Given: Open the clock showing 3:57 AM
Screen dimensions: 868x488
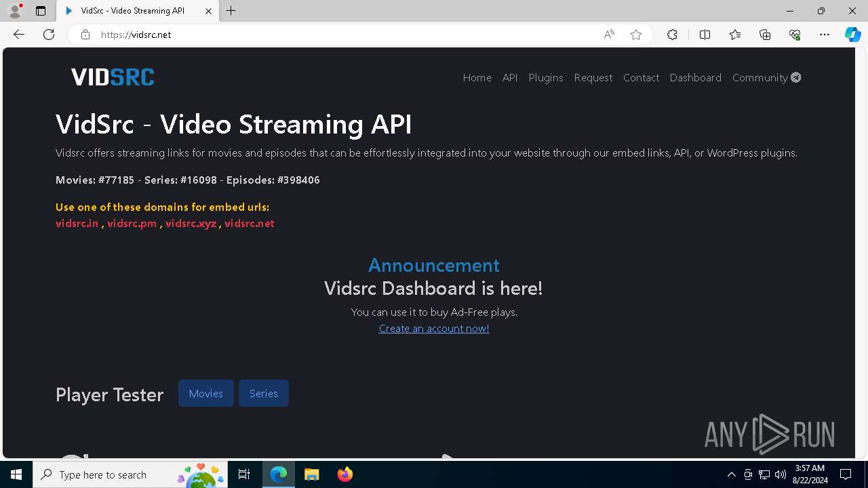Looking at the screenshot, I should 810,474.
